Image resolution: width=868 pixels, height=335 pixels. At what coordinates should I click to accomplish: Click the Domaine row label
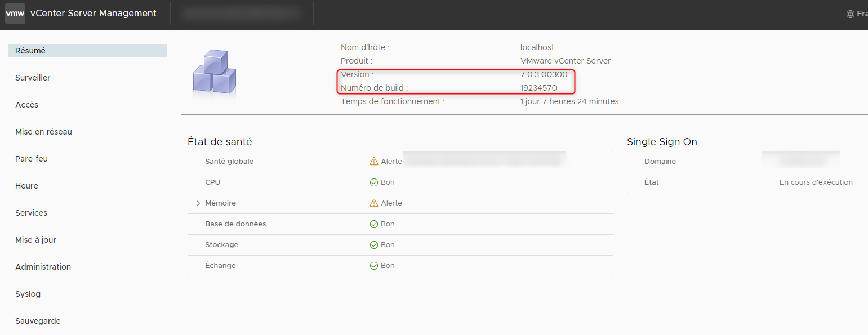660,161
